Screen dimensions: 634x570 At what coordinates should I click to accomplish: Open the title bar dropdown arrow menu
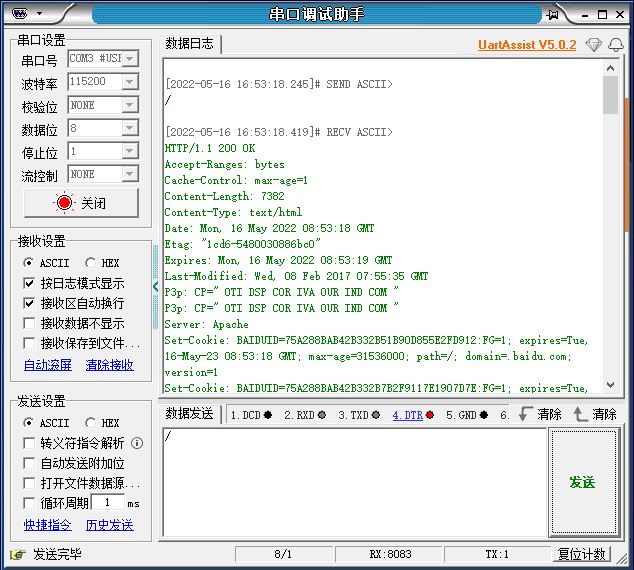tap(39, 13)
